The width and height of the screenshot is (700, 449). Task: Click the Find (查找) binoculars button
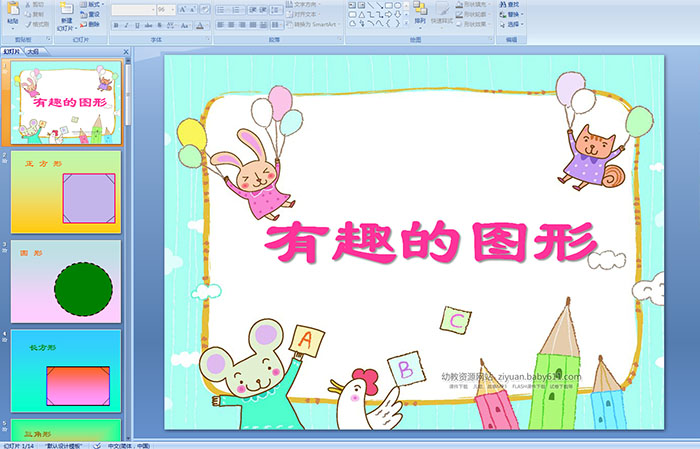[509, 4]
